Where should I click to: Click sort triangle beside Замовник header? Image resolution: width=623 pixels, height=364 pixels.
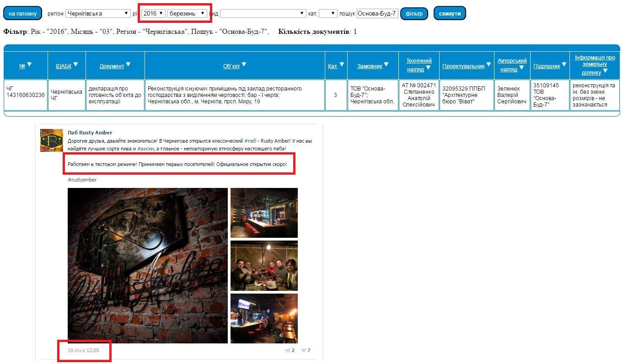[386, 64]
